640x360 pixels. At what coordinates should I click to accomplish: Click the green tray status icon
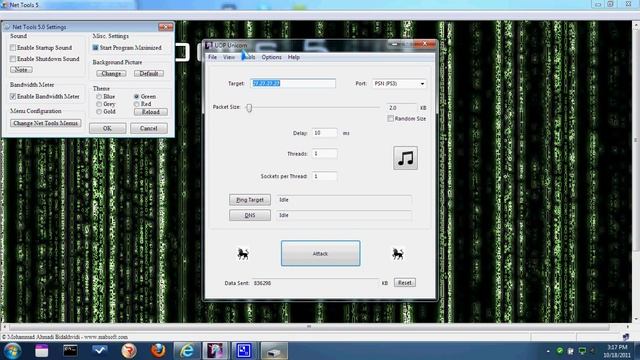tap(560, 351)
